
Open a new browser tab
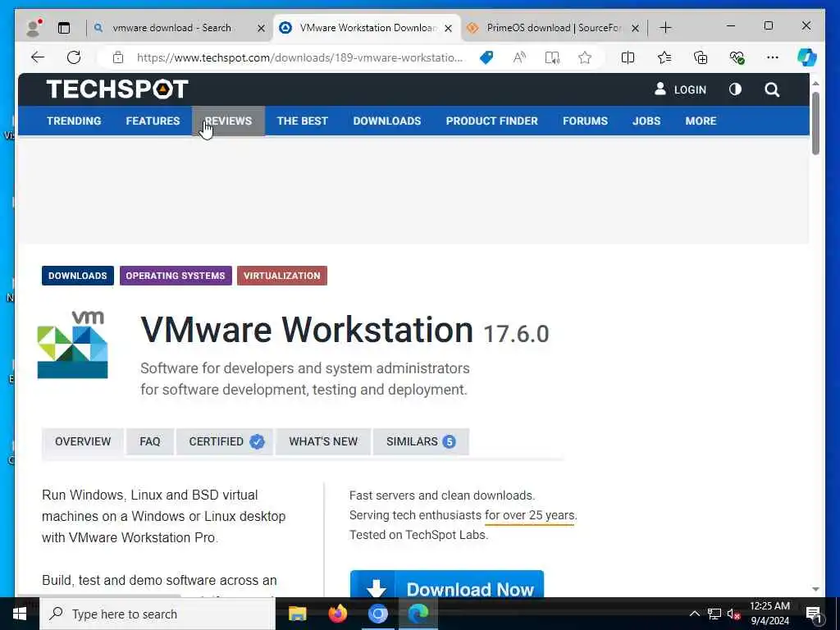pyautogui.click(x=665, y=28)
